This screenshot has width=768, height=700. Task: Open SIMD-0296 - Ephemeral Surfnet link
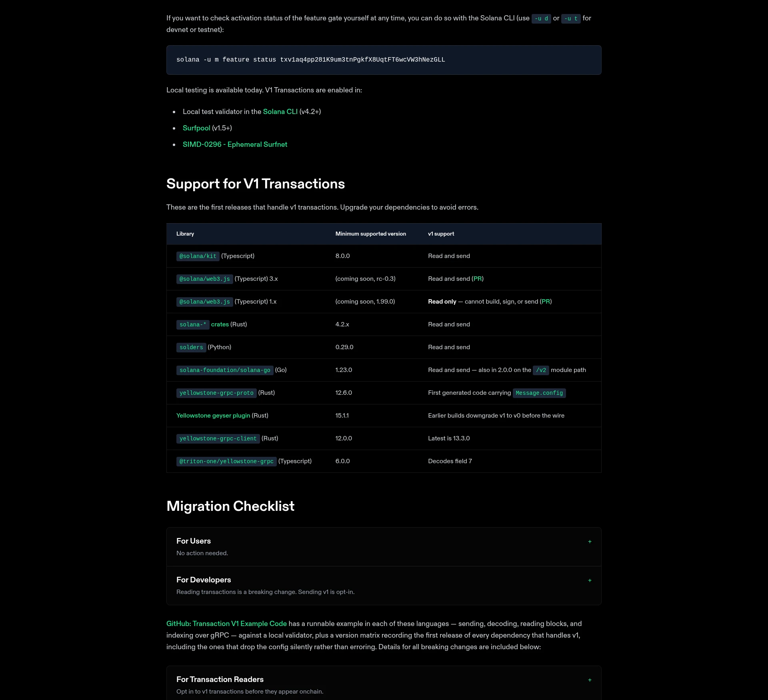(x=235, y=144)
